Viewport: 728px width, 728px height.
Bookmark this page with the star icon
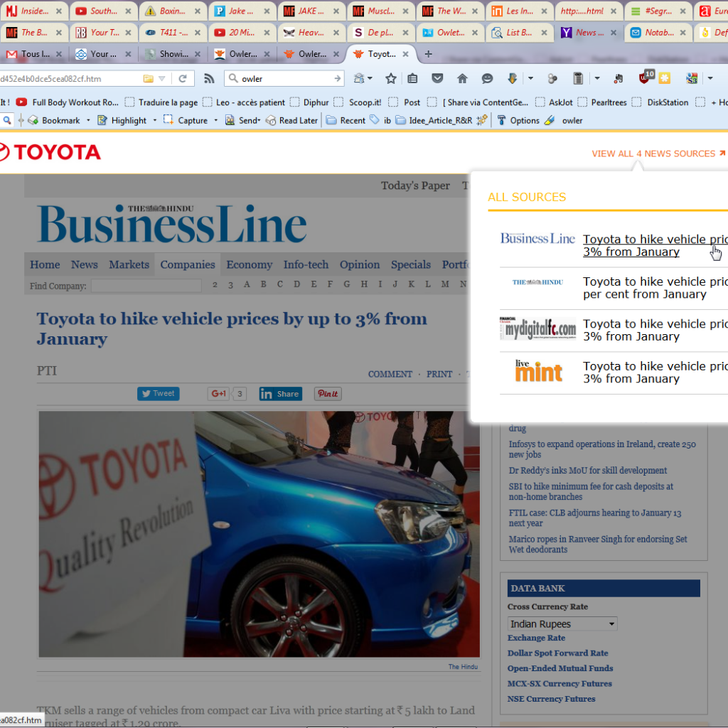391,78
